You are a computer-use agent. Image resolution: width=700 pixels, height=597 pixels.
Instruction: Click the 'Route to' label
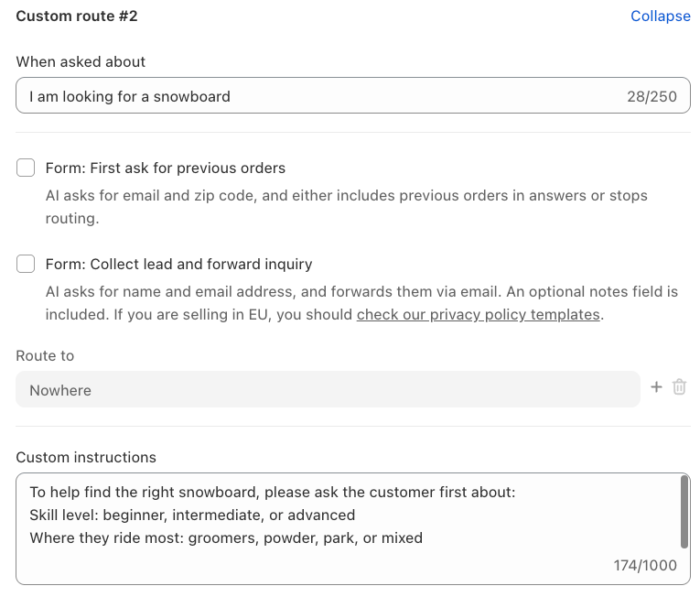(45, 355)
